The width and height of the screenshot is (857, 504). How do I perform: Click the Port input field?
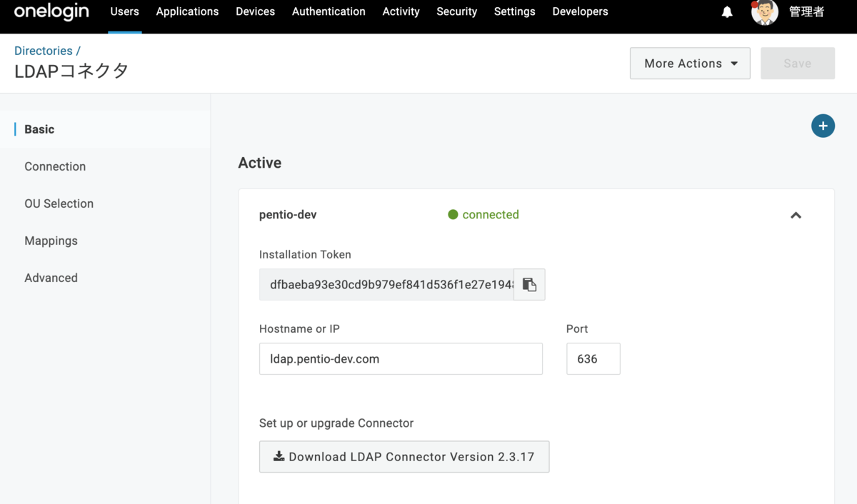593,359
